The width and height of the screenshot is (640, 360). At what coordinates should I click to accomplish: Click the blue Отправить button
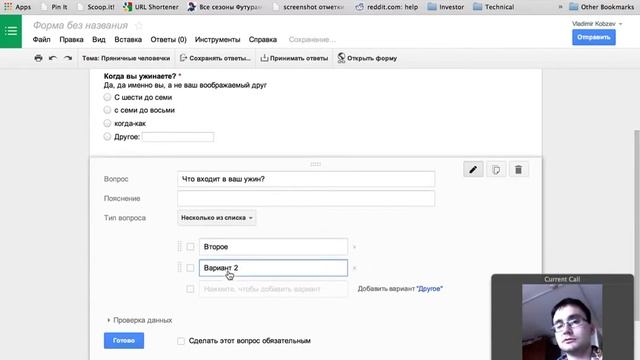click(593, 37)
